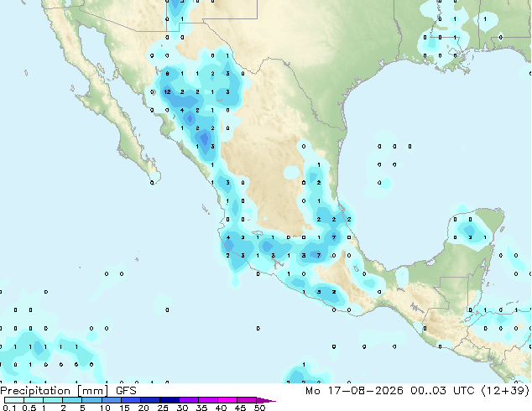Click the '10' legend scale label
532x411 pixels.
(105, 408)
